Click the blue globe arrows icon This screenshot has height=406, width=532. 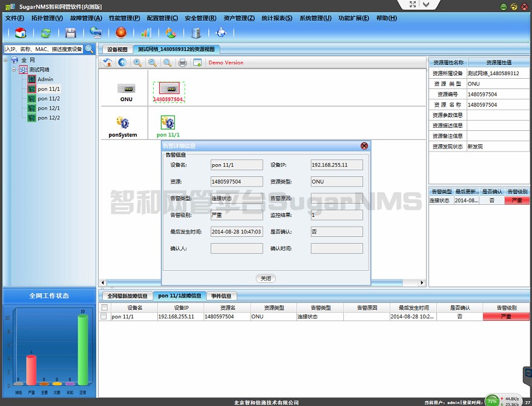tap(221, 33)
